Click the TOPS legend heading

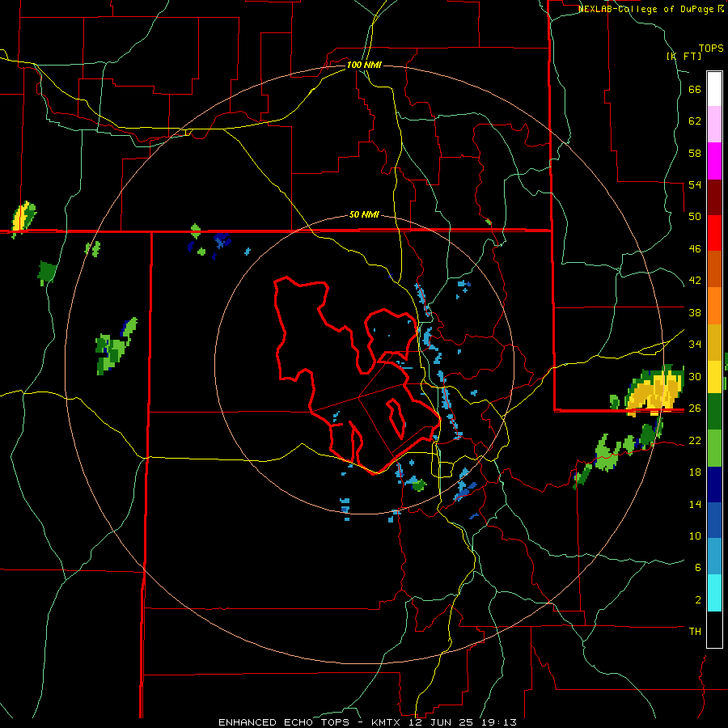pyautogui.click(x=711, y=49)
